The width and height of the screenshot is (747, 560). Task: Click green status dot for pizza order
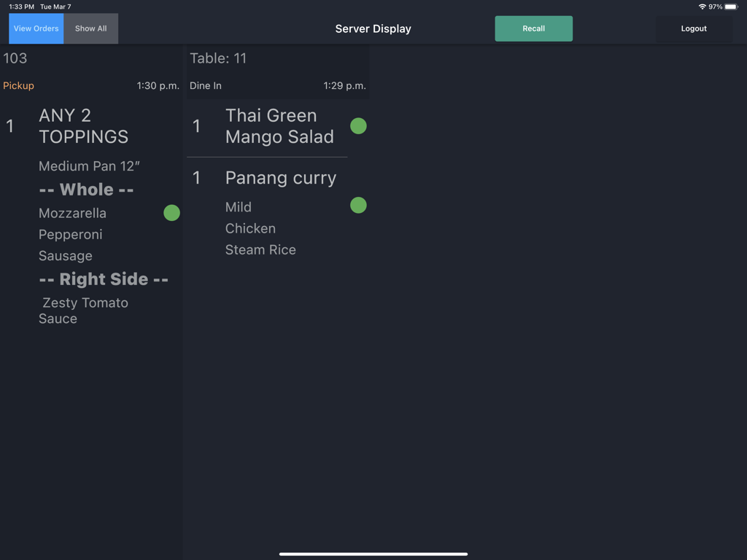pos(171,213)
